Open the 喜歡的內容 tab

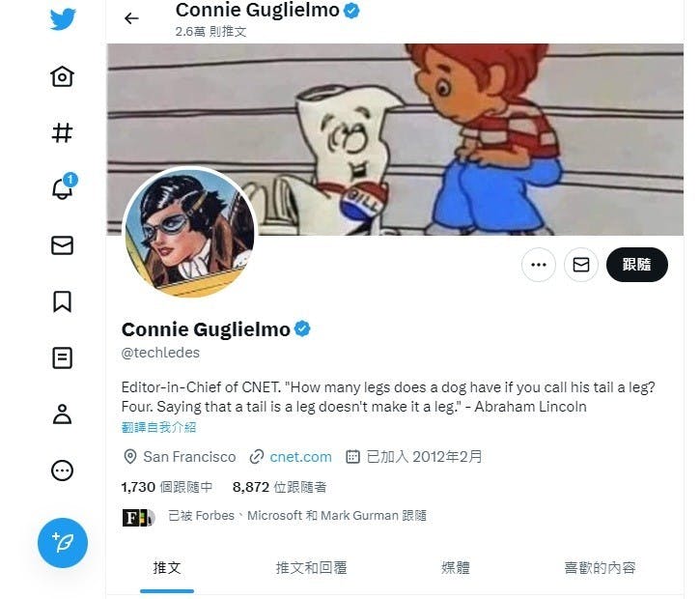pos(600,568)
